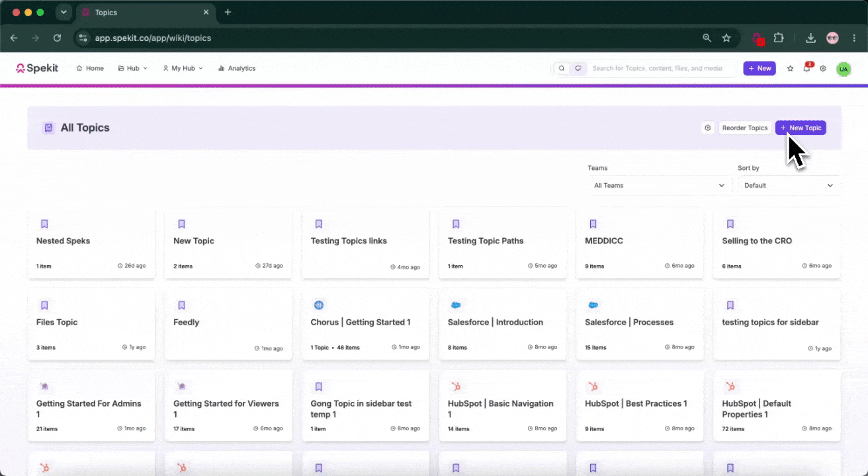The width and height of the screenshot is (868, 476).
Task: Click the 72 items count text
Action: (733, 429)
